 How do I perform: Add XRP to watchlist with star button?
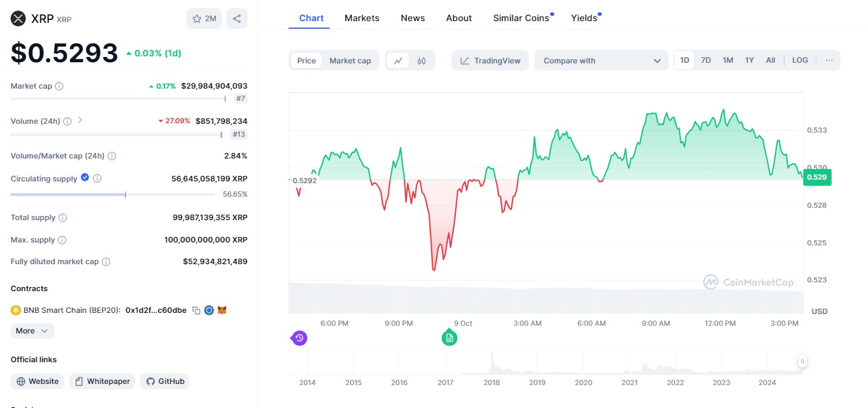(204, 19)
